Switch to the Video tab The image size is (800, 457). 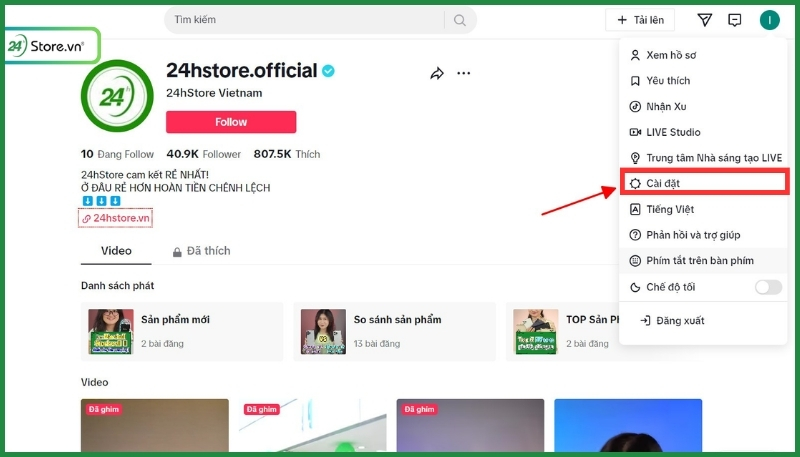116,251
